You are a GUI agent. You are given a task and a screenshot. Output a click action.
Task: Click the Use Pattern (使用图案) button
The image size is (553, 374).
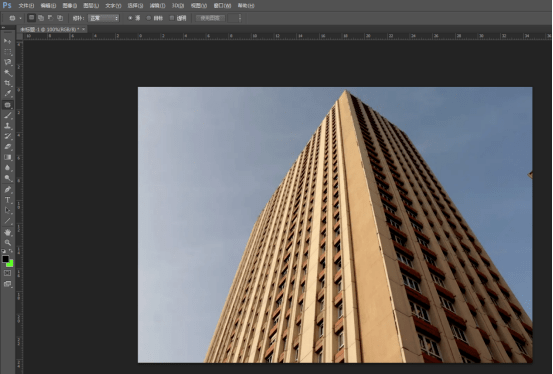tap(210, 18)
